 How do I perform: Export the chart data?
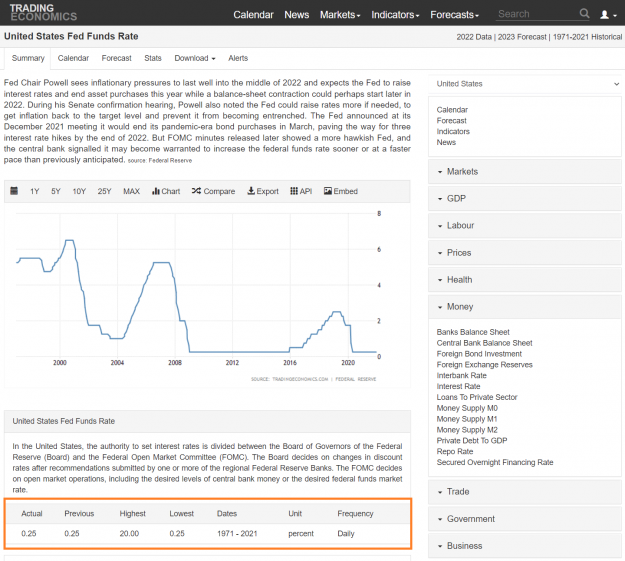point(263,191)
